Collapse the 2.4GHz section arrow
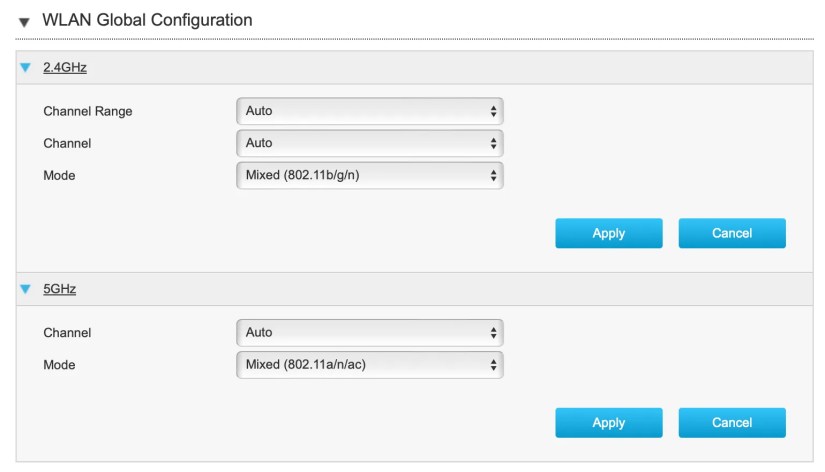The image size is (825, 472). pos(26,67)
